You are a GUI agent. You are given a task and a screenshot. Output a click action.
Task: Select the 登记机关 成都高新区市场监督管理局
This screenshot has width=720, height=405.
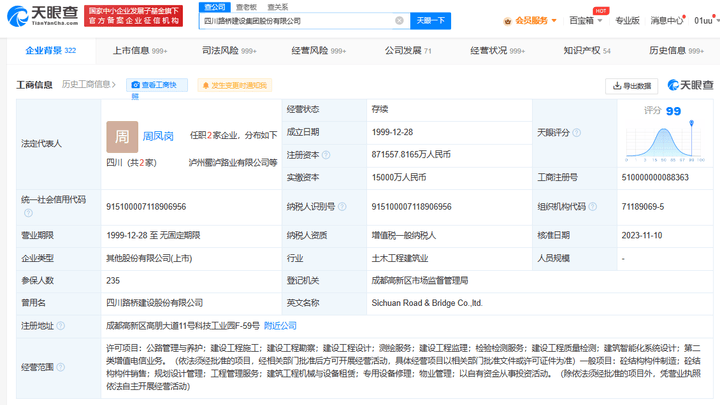[420, 281]
